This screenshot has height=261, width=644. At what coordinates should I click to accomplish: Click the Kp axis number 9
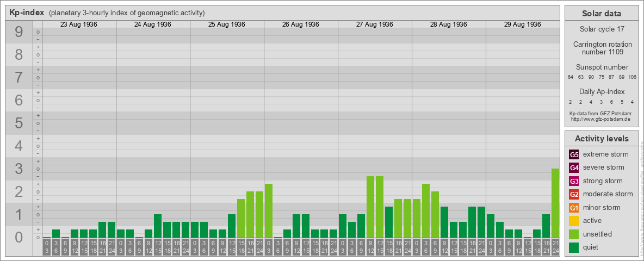pos(19,32)
